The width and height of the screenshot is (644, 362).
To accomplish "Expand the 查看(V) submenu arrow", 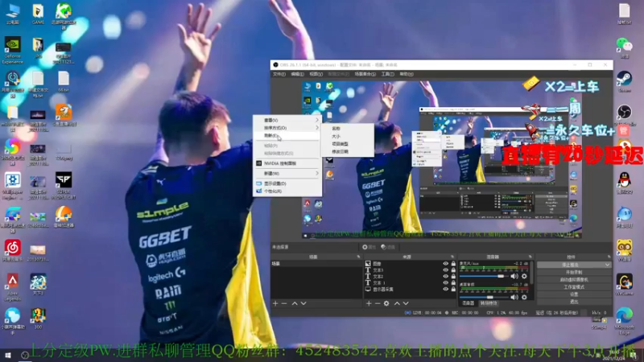I will (x=317, y=120).
